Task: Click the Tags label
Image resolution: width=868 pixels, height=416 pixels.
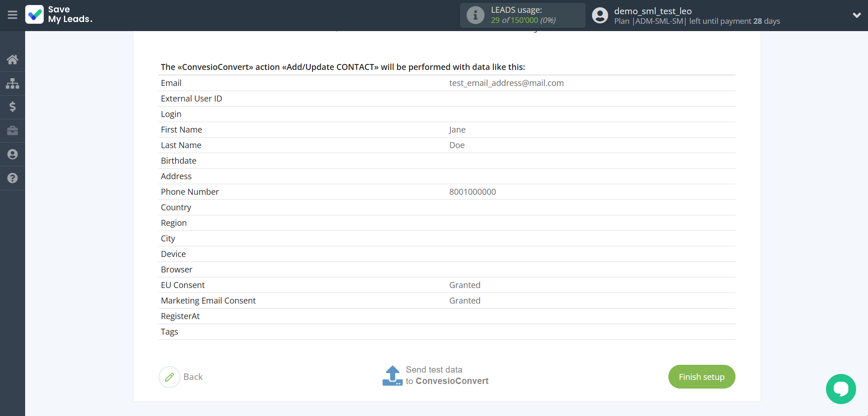Action: point(169,332)
